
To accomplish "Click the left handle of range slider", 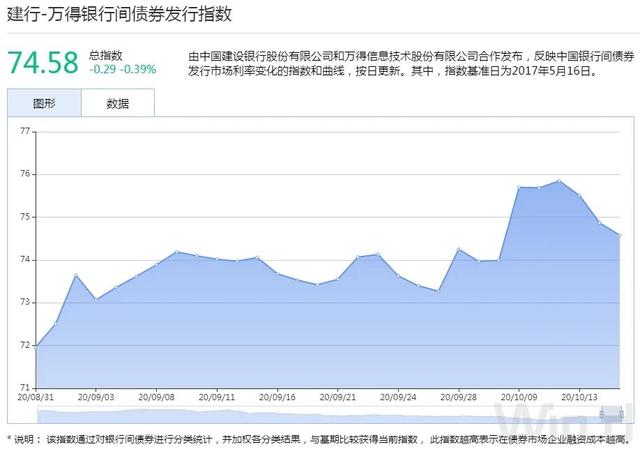I will tap(602, 415).
